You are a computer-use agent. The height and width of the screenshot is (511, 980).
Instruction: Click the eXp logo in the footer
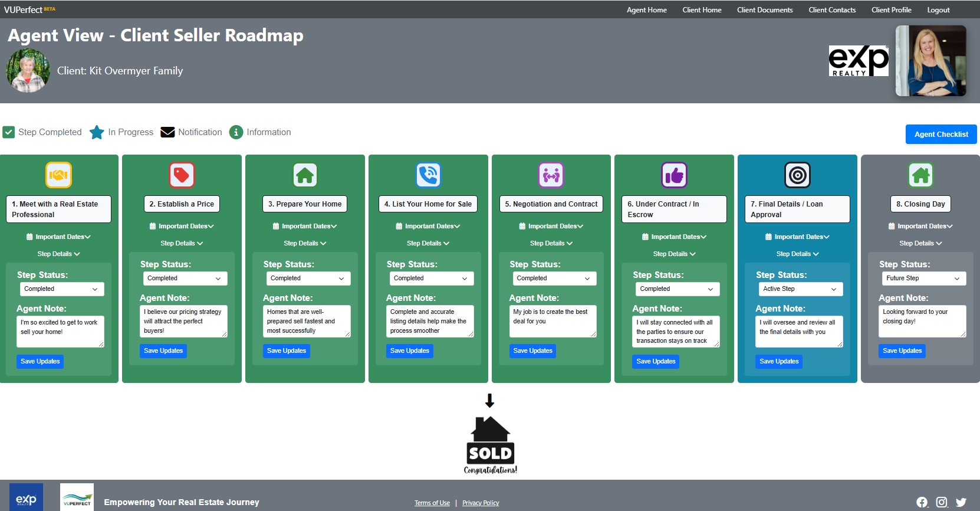(x=26, y=497)
